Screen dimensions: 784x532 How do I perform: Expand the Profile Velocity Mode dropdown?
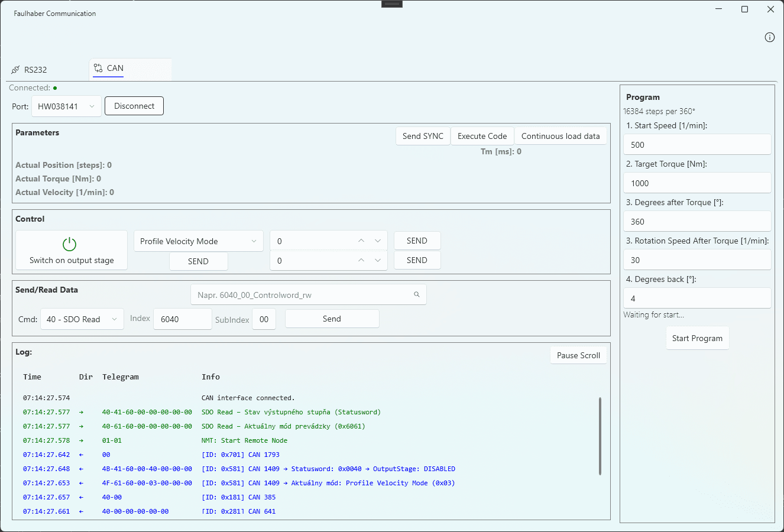tap(198, 241)
